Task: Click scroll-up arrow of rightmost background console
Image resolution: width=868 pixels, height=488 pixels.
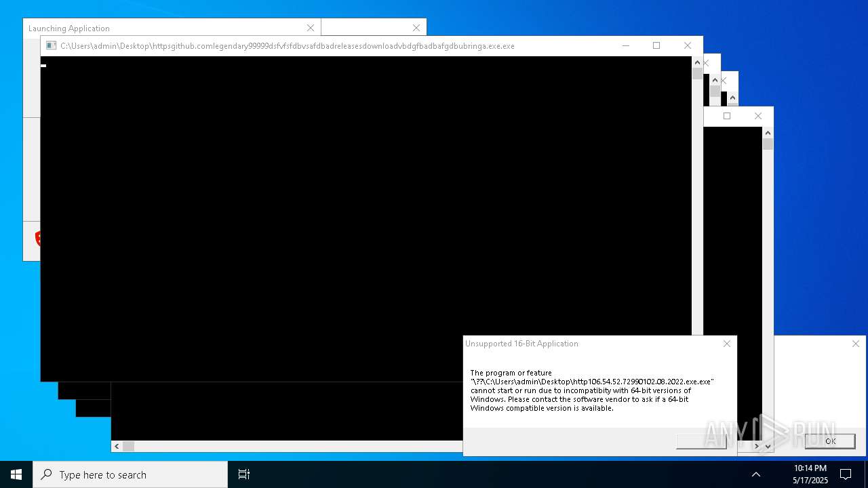Action: pos(768,133)
